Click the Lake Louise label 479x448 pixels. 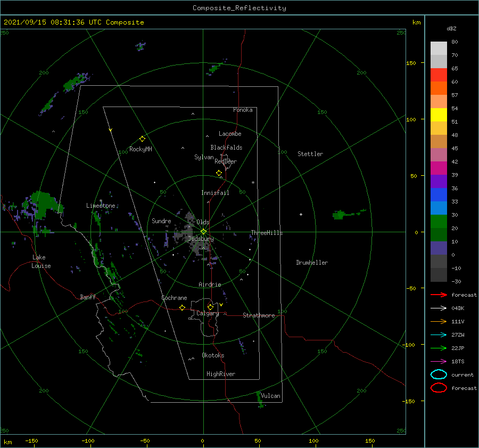pyautogui.click(x=41, y=262)
